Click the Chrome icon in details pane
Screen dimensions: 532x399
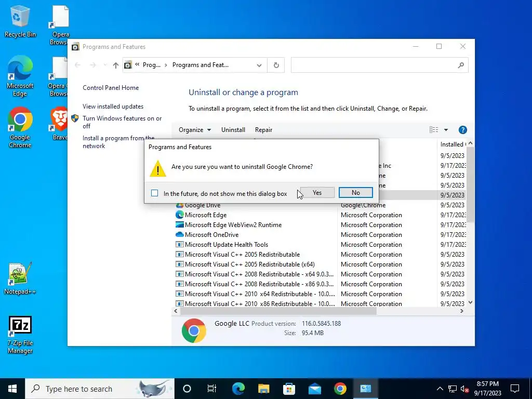tap(194, 330)
